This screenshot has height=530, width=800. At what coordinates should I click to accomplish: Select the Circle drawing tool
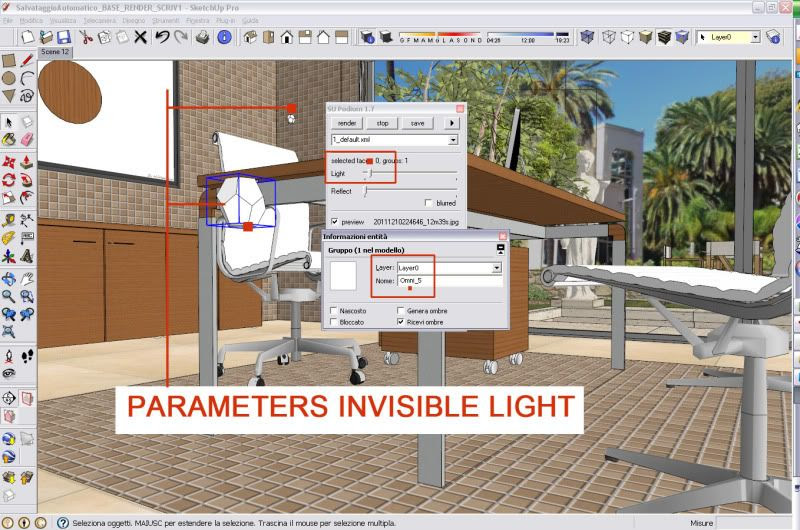click(9, 78)
